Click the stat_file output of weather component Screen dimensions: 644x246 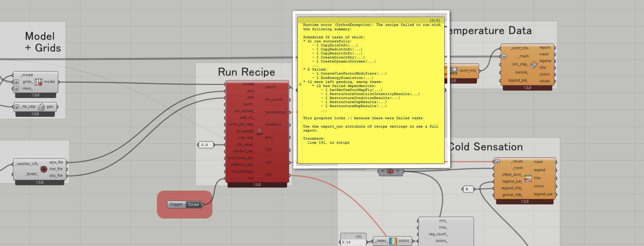[56, 169]
